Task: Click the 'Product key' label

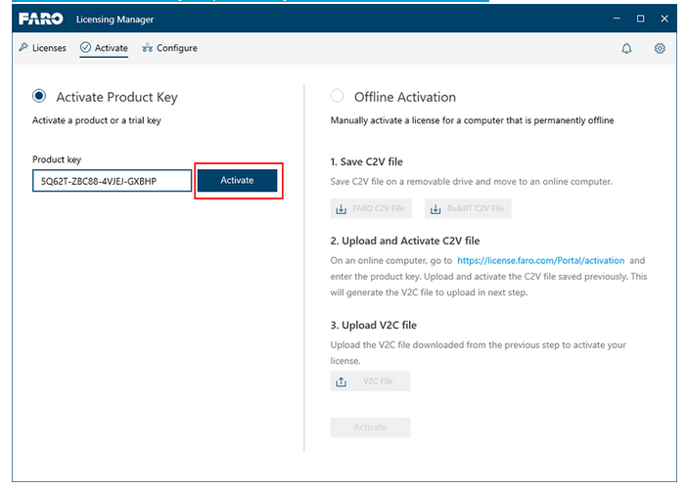Action: tap(57, 159)
